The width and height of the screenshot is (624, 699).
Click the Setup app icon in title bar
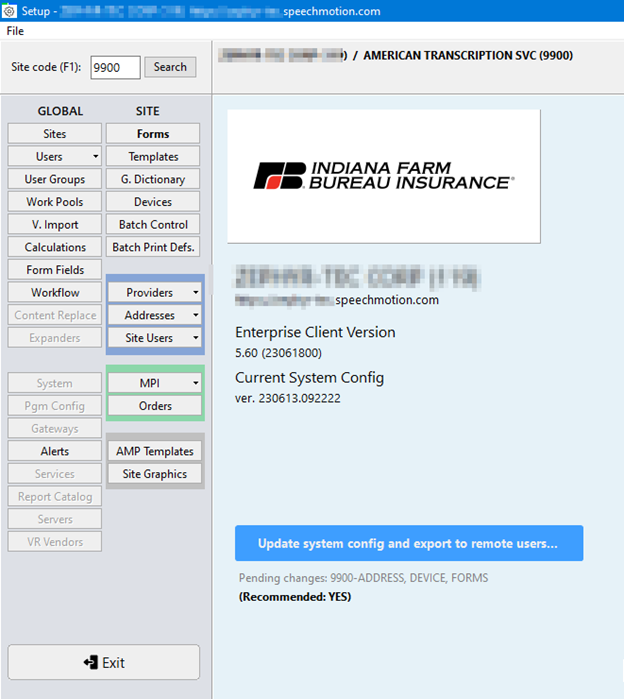(10, 11)
